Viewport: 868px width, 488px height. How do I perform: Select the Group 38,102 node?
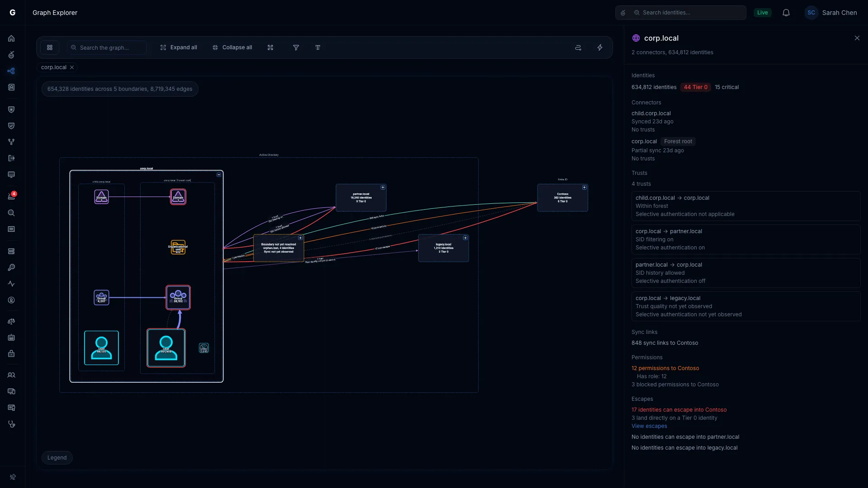pyautogui.click(x=178, y=297)
